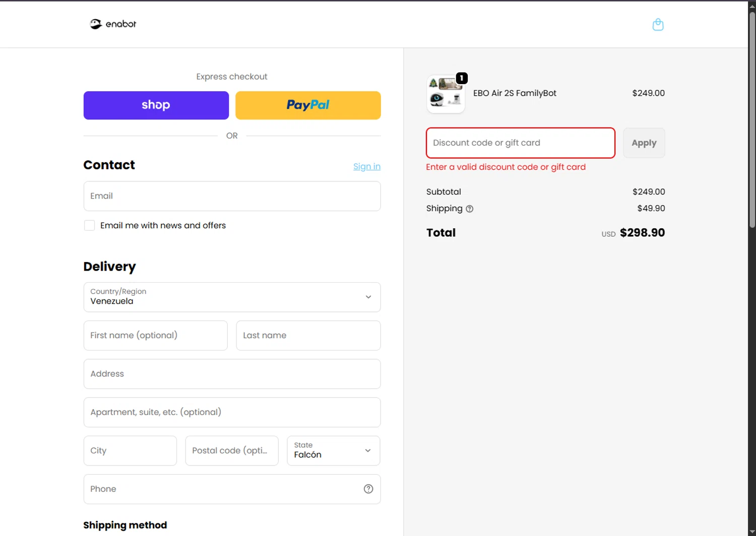Click the 'Delivery' heading
Viewport: 756px width, 536px height.
pyautogui.click(x=109, y=266)
